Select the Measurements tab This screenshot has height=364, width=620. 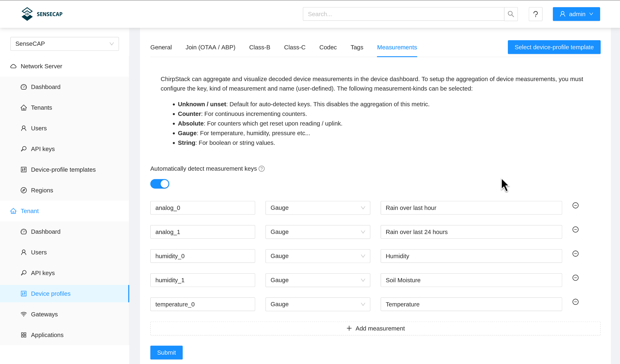[x=397, y=47]
